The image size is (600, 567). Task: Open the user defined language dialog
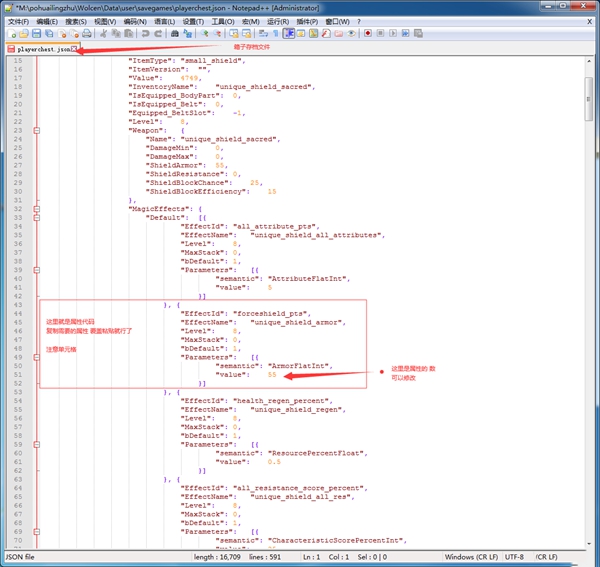pos(301,34)
